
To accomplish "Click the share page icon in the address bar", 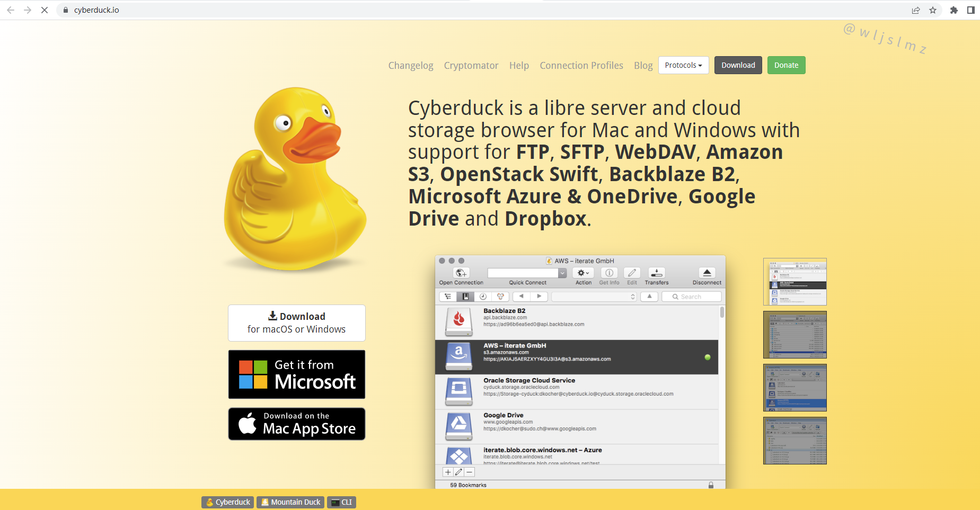I will [916, 10].
